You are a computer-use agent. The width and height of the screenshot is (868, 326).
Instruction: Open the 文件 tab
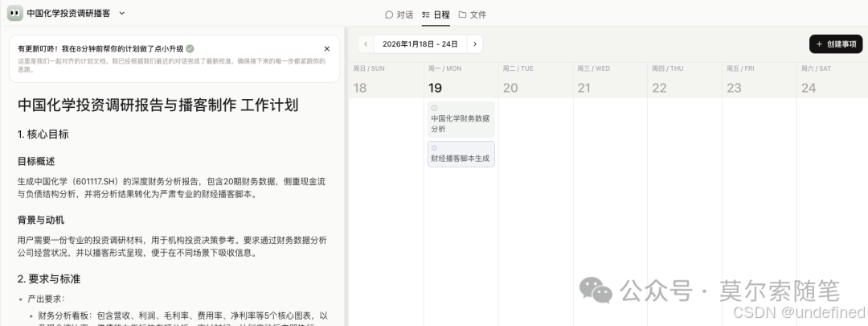coord(473,15)
